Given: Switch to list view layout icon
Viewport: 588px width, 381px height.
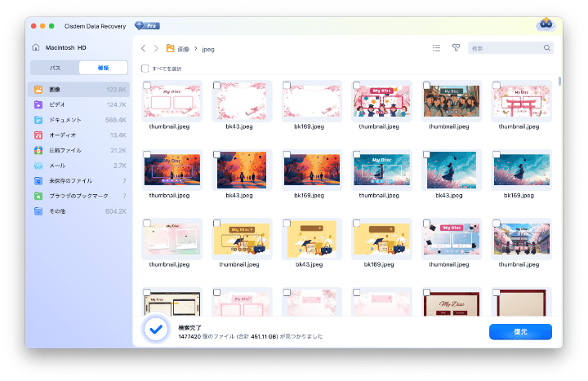Looking at the screenshot, I should [436, 49].
